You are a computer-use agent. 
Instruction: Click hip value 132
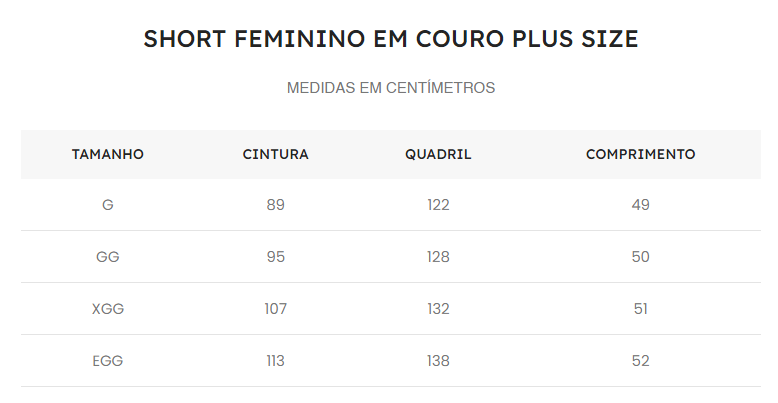click(x=438, y=309)
